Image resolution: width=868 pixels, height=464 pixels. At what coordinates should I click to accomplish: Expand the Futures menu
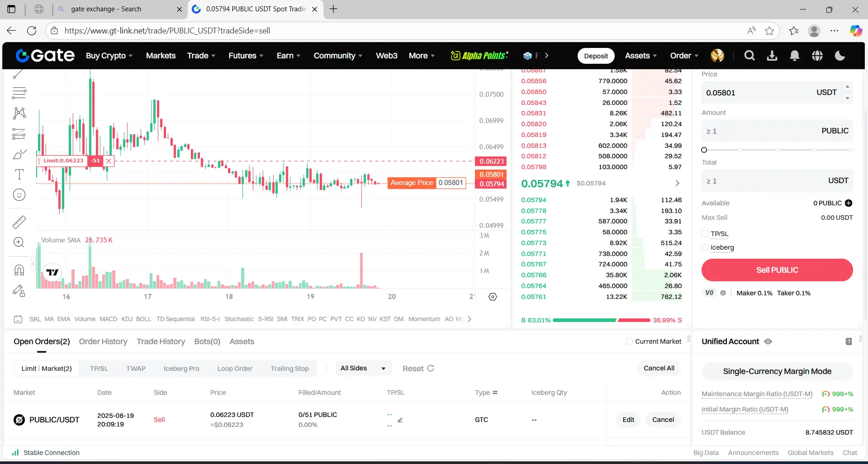pos(246,56)
